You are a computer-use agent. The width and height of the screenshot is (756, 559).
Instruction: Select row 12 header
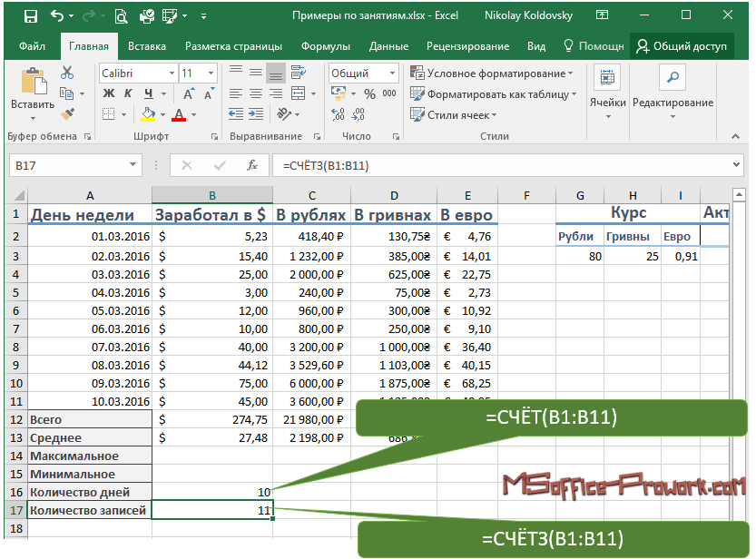16,420
